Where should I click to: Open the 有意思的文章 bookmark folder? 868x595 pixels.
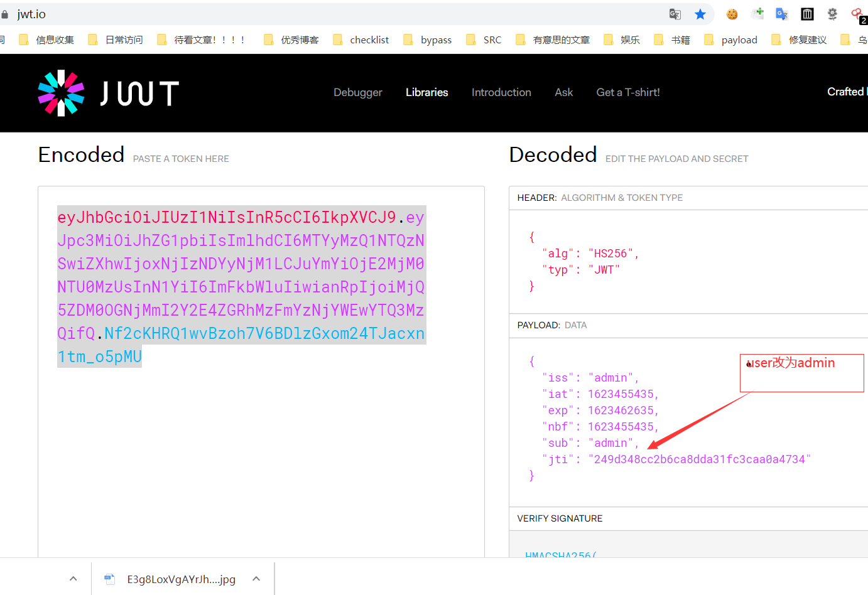click(x=553, y=40)
